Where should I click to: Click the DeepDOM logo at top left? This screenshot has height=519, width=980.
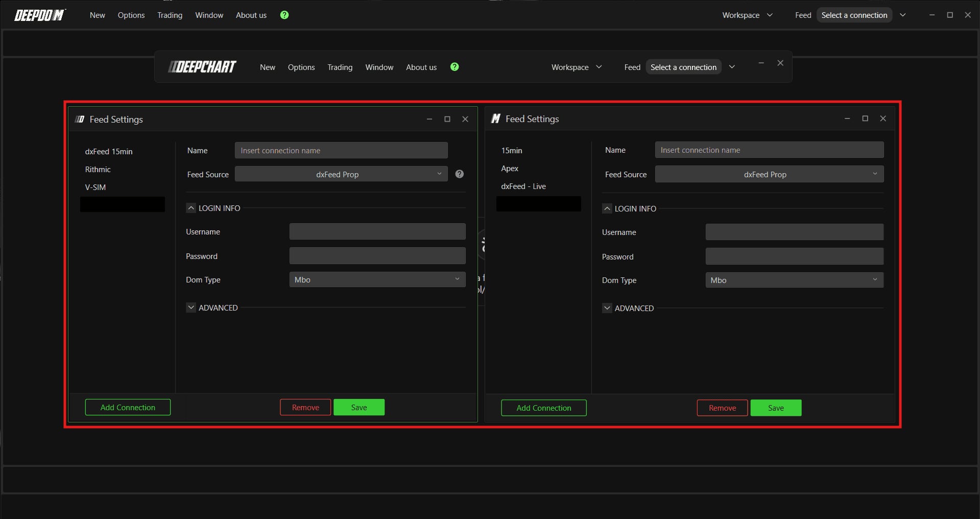pos(39,15)
